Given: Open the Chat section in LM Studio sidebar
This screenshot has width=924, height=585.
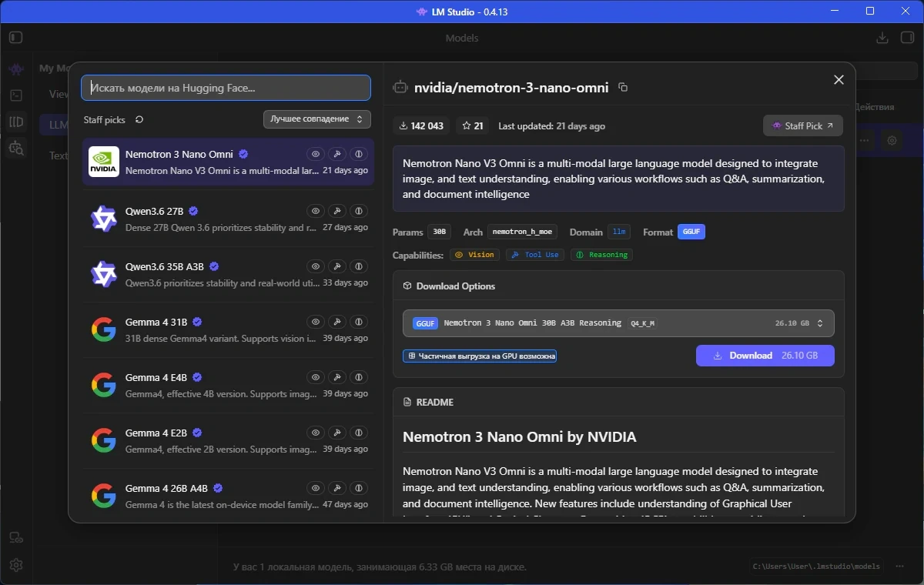Looking at the screenshot, I should (x=16, y=69).
